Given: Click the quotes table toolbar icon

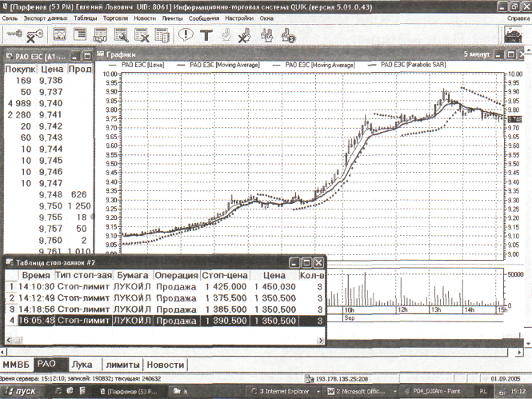Looking at the screenshot, I should click(80, 34).
